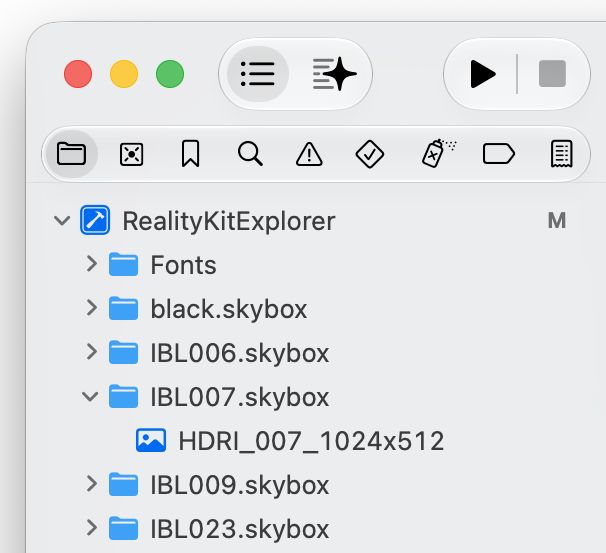This screenshot has height=553, width=606.
Task: Click the IBL009.skybox folder icon
Action: [123, 485]
